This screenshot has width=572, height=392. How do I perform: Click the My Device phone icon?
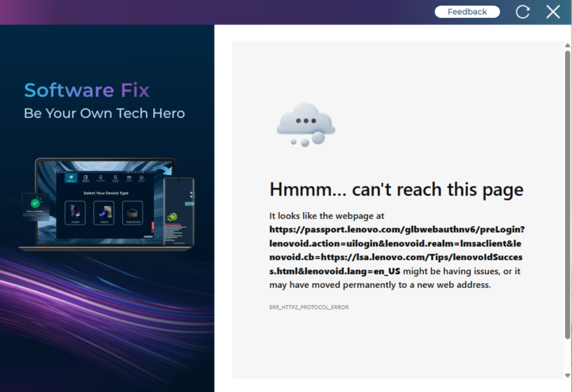pos(101,178)
